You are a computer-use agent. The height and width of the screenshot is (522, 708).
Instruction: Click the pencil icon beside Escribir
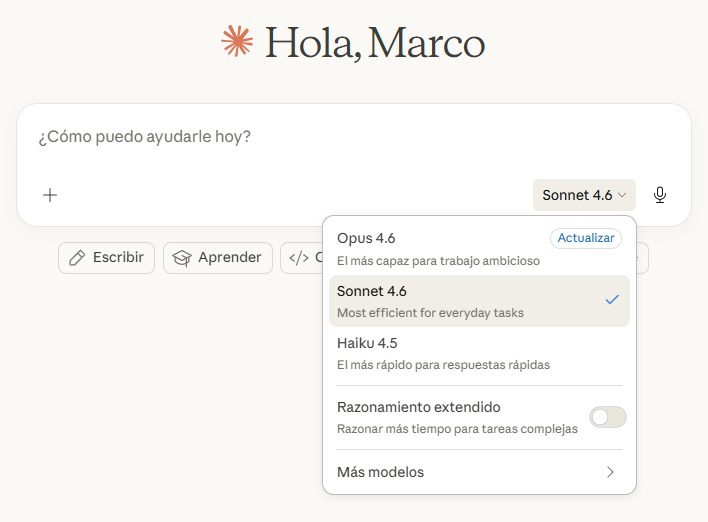[x=77, y=258]
